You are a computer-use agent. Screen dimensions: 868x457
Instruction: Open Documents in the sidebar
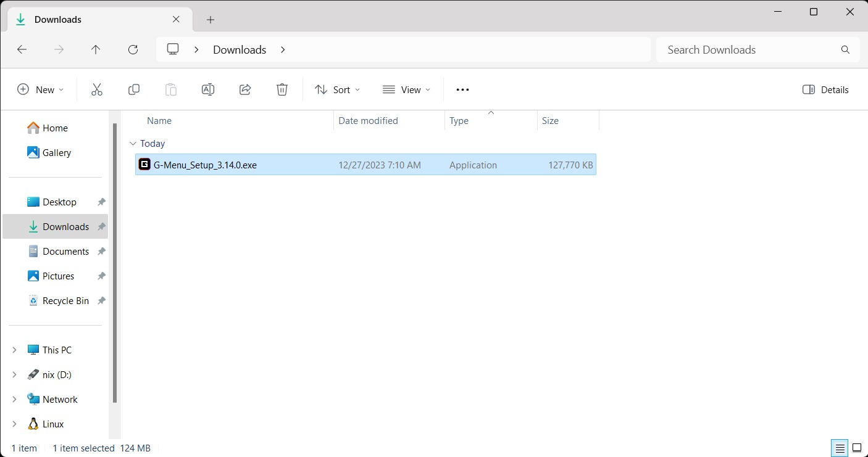55,251
